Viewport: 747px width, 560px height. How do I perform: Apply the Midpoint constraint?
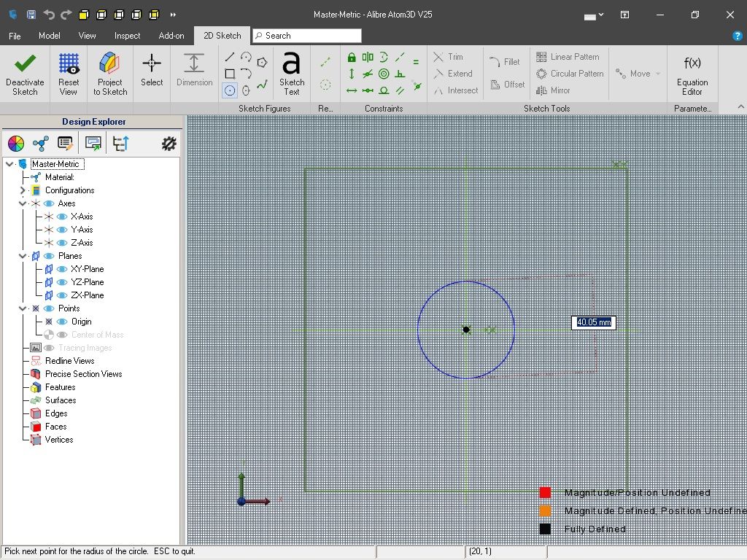click(368, 90)
